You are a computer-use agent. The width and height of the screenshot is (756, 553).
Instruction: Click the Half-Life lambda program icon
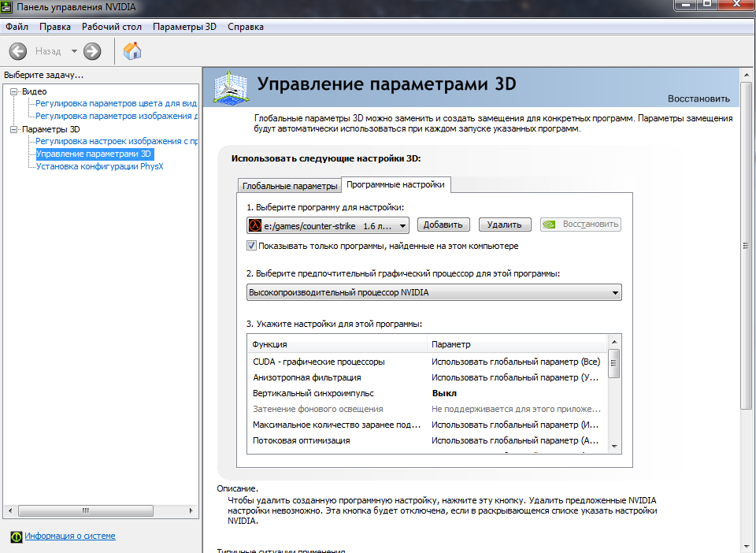tap(254, 225)
